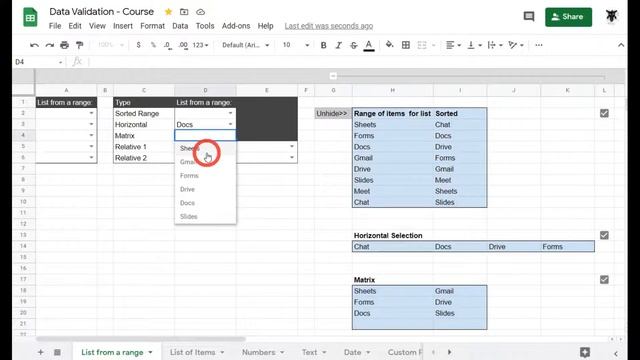Click the Print icon
640x360 pixels.
coord(64,45)
